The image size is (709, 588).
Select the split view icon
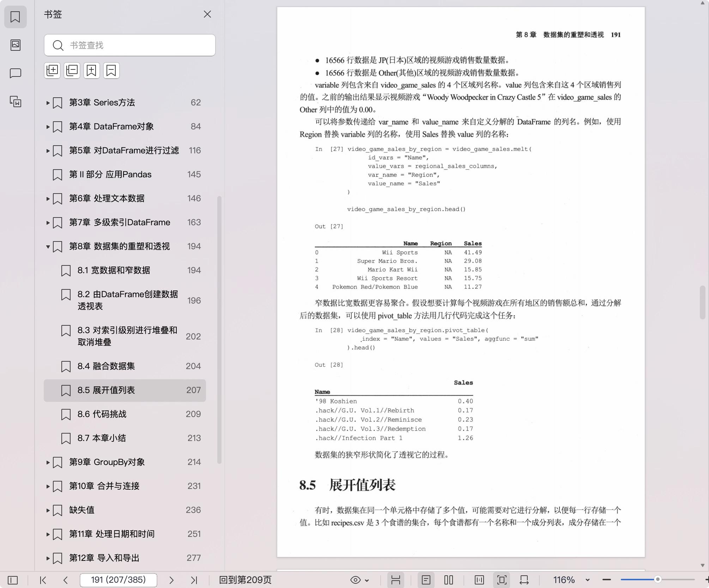pos(479,580)
